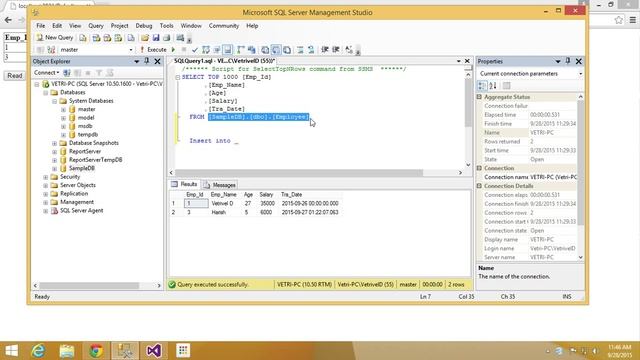This screenshot has height=360, width=640.
Task: Open Internet Explorer from the taskbar
Action: [38, 351]
